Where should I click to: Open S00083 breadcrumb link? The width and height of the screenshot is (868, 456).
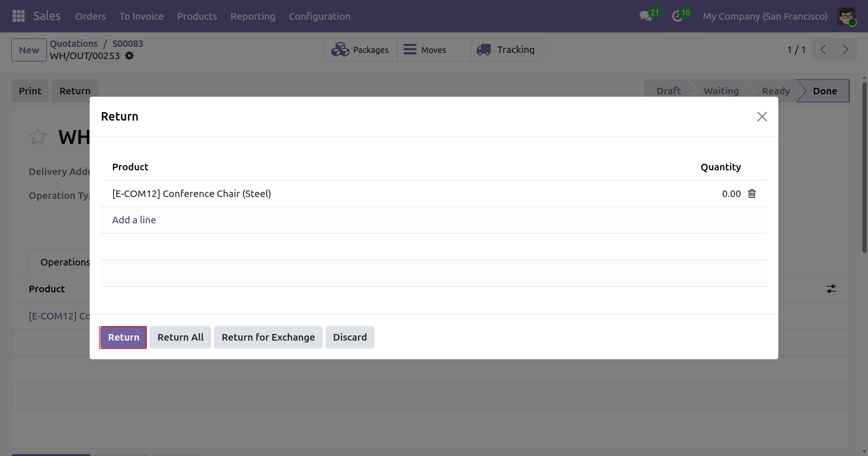128,44
